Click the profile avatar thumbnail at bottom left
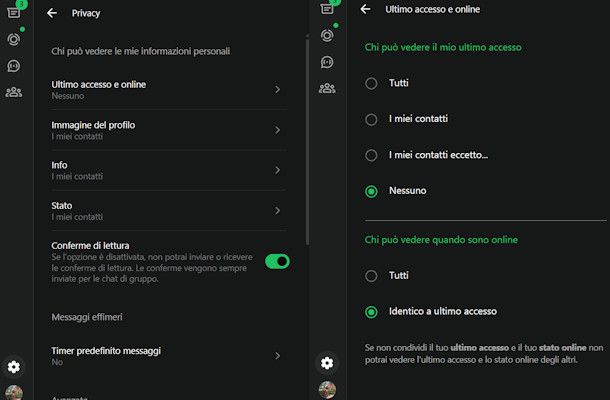 coord(14,392)
